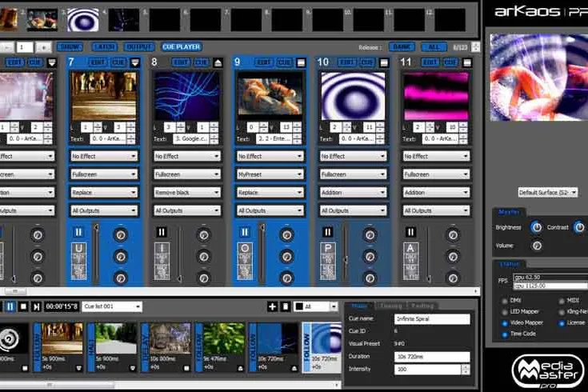Open layer 10 Addition blend dropdown

tap(353, 193)
